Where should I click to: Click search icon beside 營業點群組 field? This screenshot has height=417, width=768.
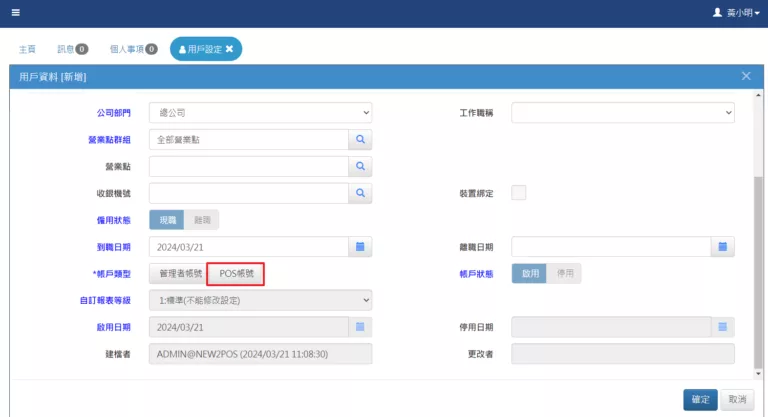[x=360, y=139]
